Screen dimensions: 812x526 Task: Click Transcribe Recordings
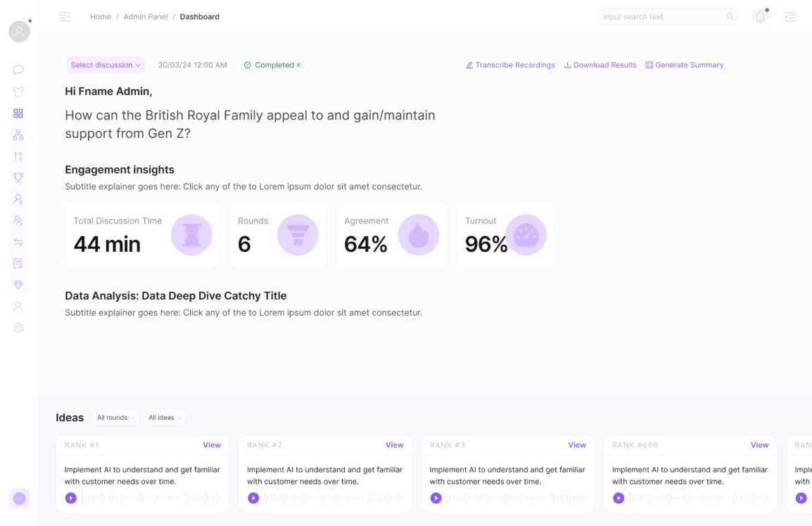(510, 65)
